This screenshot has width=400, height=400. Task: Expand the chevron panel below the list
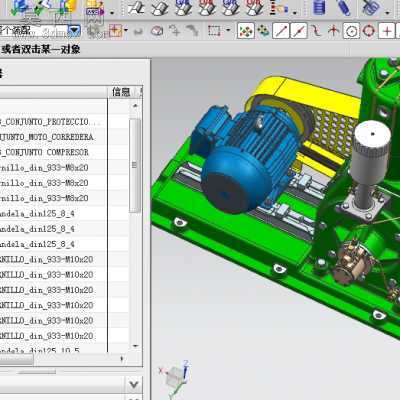134,385
